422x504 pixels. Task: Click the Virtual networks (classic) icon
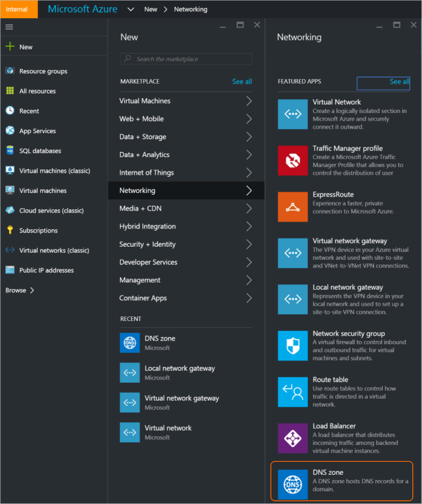10,250
